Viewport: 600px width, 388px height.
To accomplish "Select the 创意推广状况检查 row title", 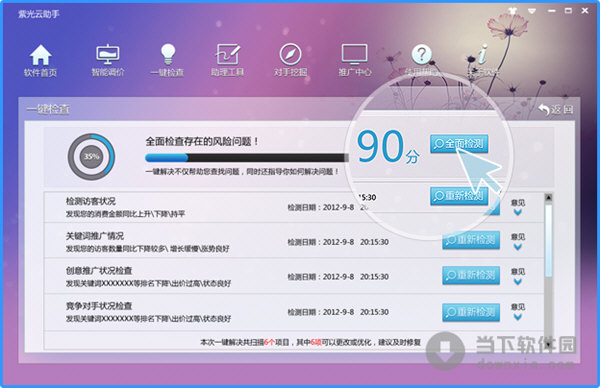I will pos(99,271).
